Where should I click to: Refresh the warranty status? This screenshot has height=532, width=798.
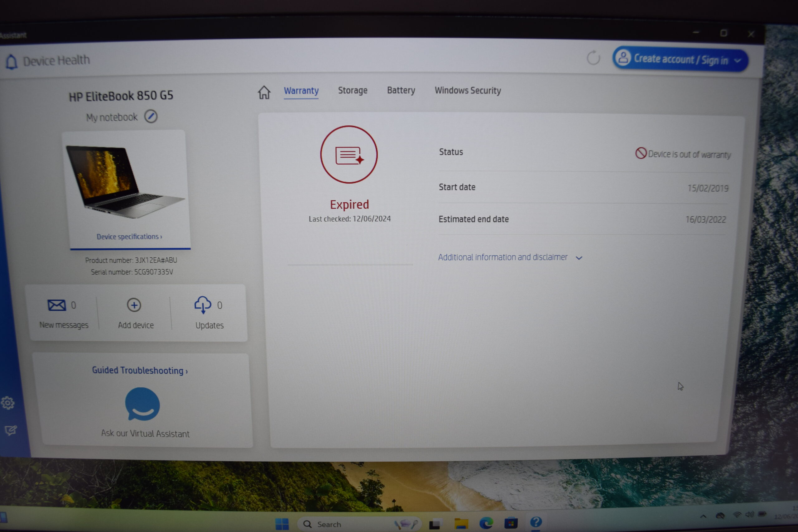(593, 58)
